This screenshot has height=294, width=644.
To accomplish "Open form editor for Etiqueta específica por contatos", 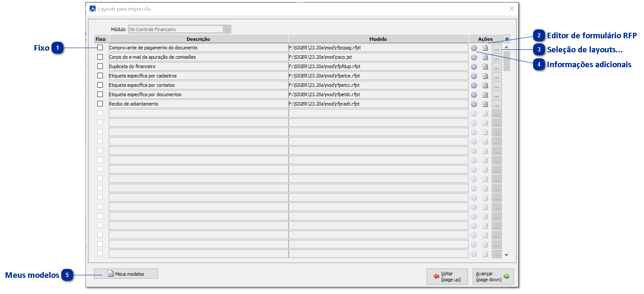I will pos(485,86).
